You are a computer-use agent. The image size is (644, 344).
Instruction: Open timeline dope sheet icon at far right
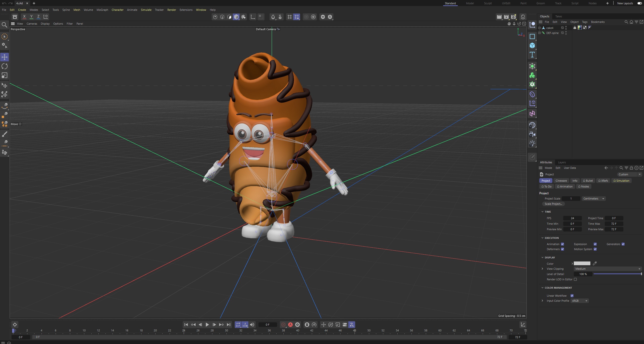point(523,325)
